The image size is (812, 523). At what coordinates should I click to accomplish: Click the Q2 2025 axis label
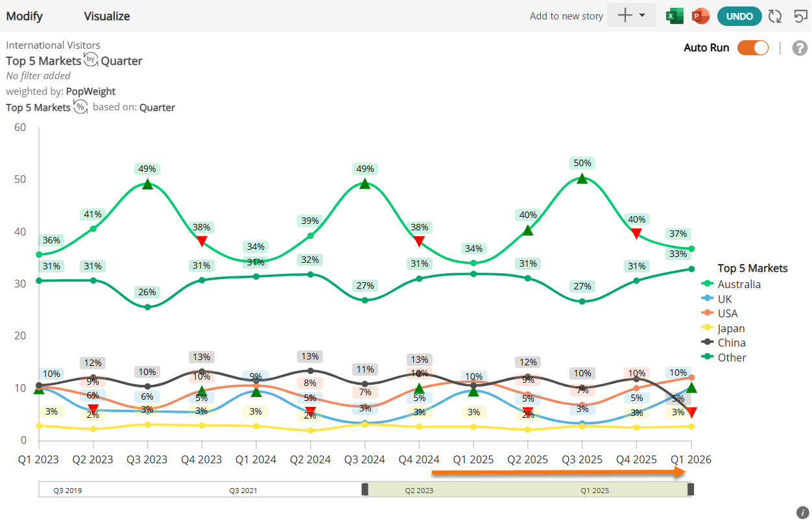tap(527, 459)
